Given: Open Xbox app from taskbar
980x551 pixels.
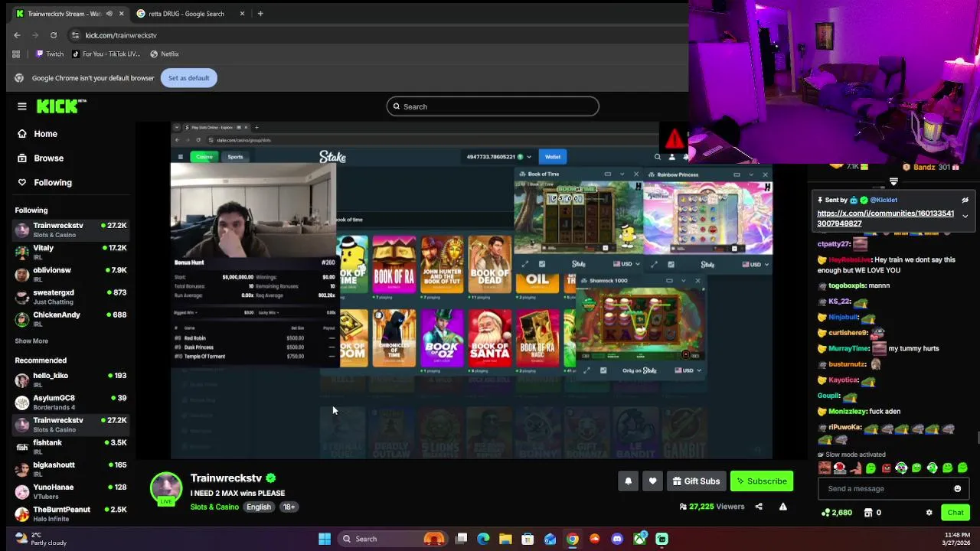Looking at the screenshot, I should pyautogui.click(x=639, y=539).
